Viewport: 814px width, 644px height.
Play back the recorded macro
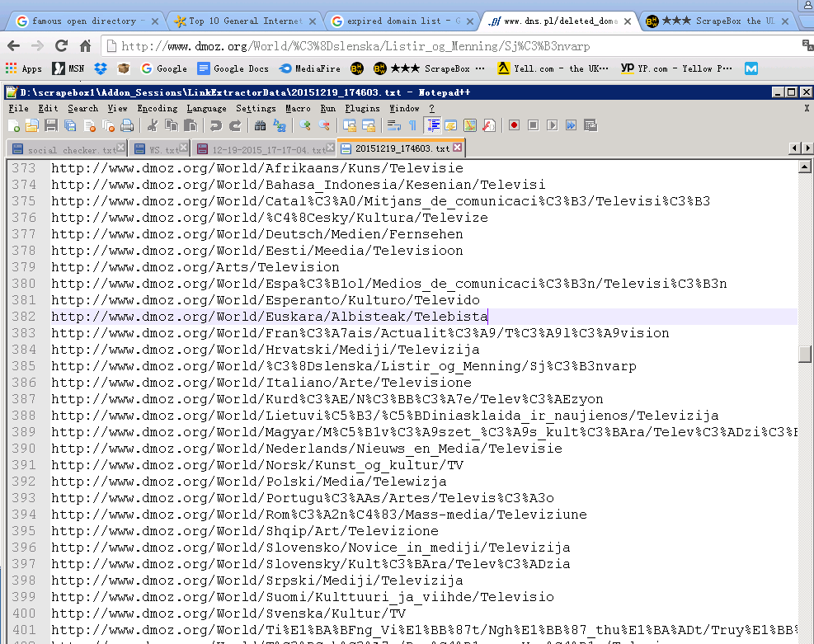[553, 125]
